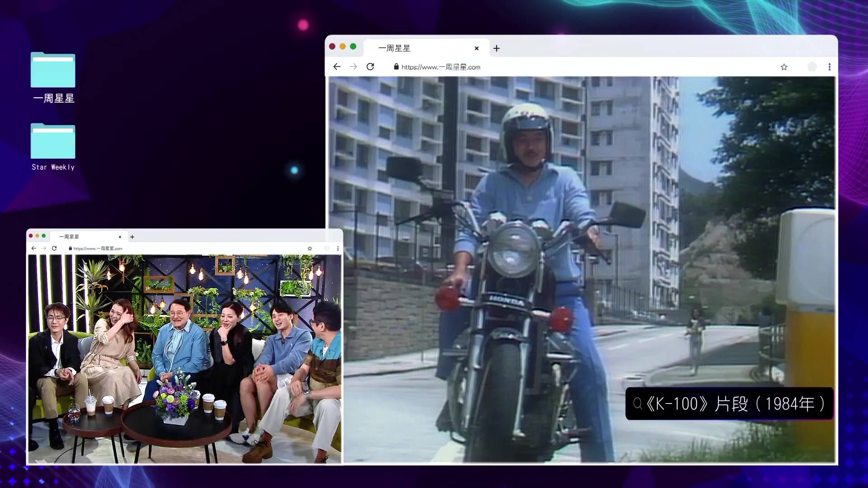Reload the page in small browser window
Screen dimensions: 868x488
click(x=54, y=249)
